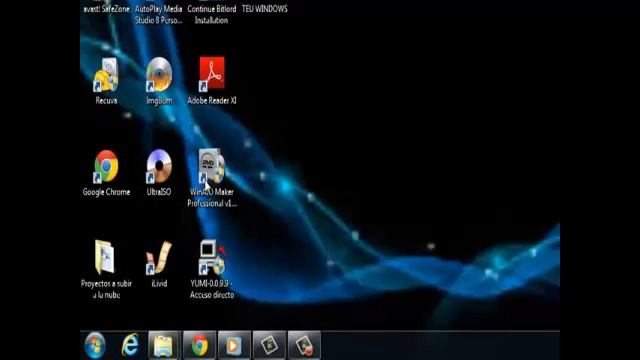Image resolution: width=640 pixels, height=360 pixels.
Task: Click the Continue Bitlord Installation label
Action: pyautogui.click(x=211, y=14)
